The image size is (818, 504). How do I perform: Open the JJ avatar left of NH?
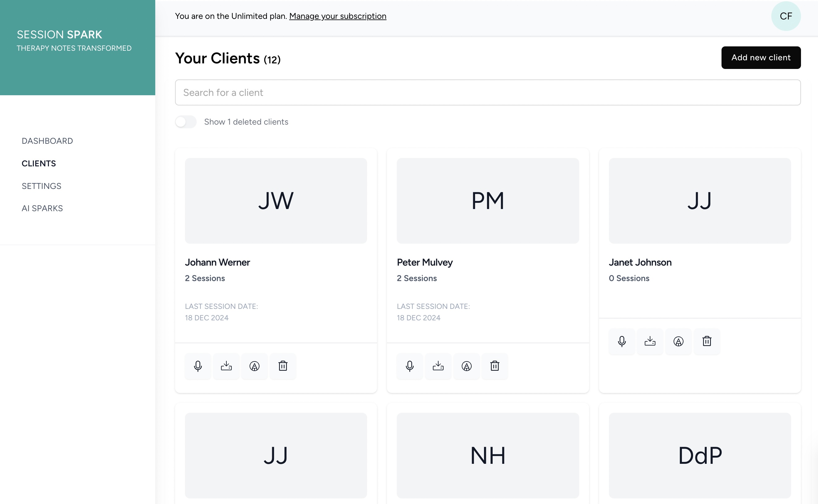pos(276,456)
